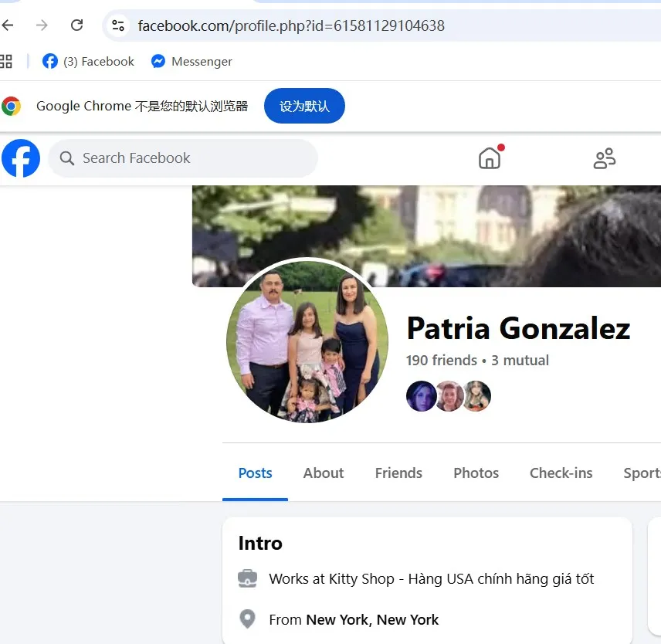The image size is (661, 644).
Task: Open site information icon in address bar
Action: (118, 25)
